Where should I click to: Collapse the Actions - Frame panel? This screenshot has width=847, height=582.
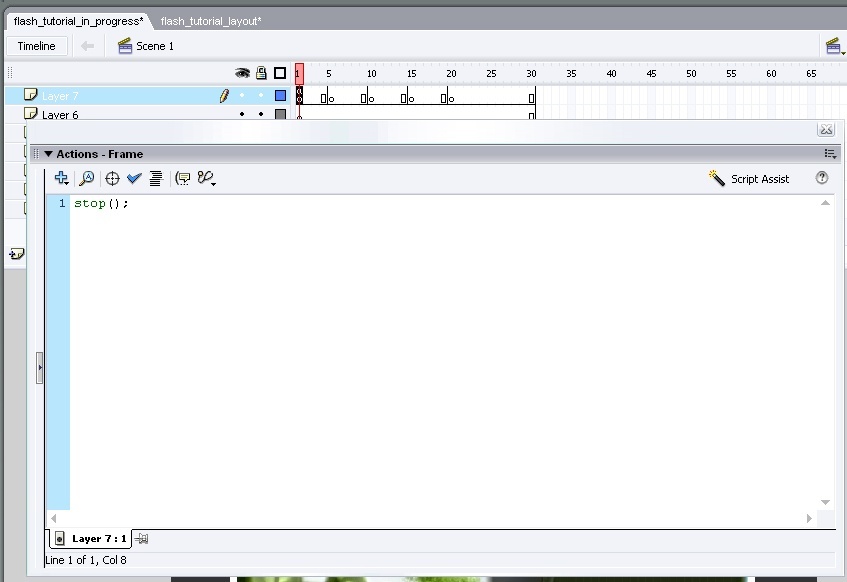pos(48,154)
